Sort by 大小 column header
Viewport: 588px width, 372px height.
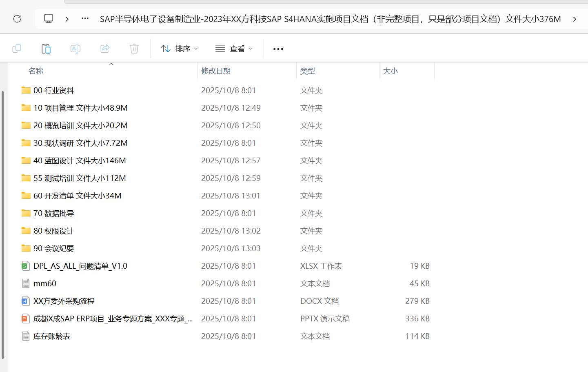390,71
